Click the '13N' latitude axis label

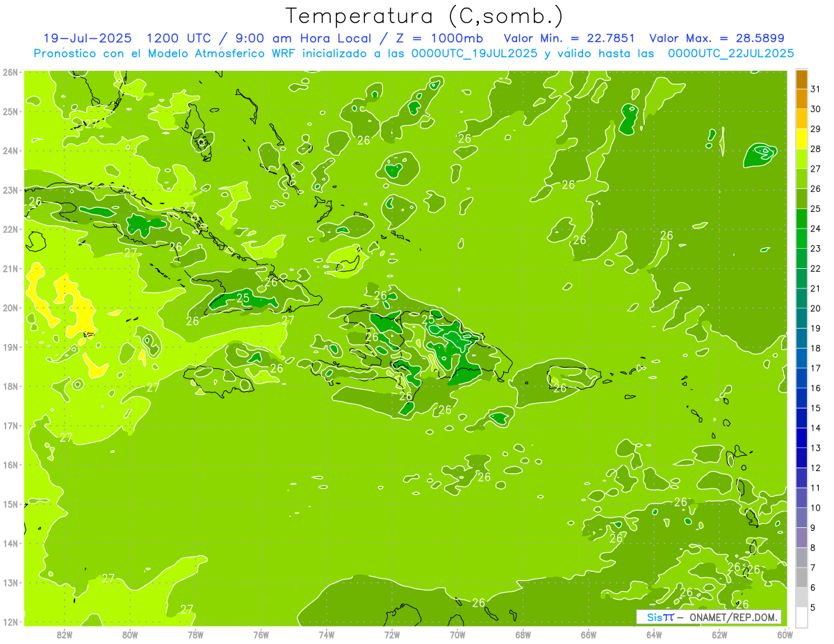click(10, 582)
